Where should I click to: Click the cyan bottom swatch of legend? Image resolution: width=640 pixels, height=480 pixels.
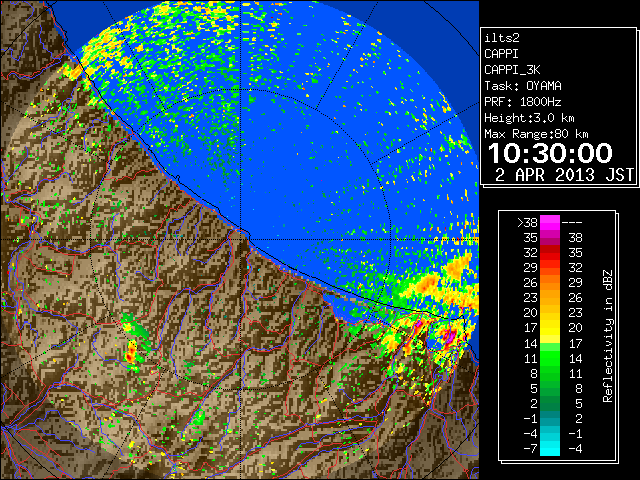[x=550, y=449]
